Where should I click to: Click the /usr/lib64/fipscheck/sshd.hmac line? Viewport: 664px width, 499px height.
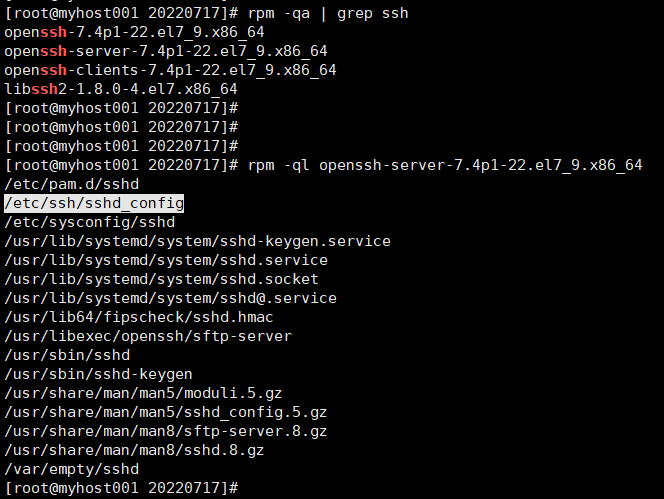(x=140, y=317)
